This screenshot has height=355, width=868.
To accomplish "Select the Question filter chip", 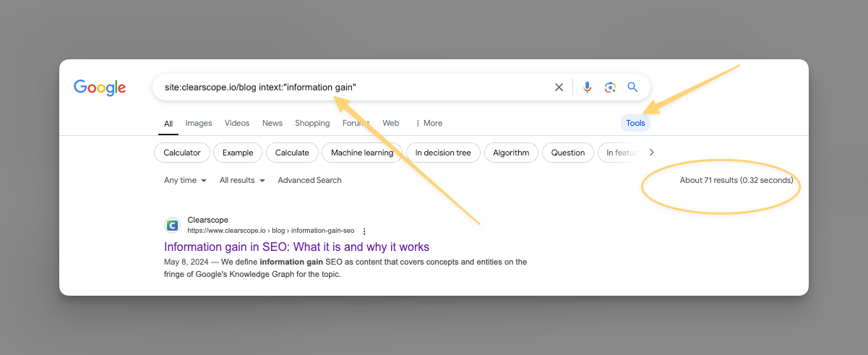I will pos(568,153).
